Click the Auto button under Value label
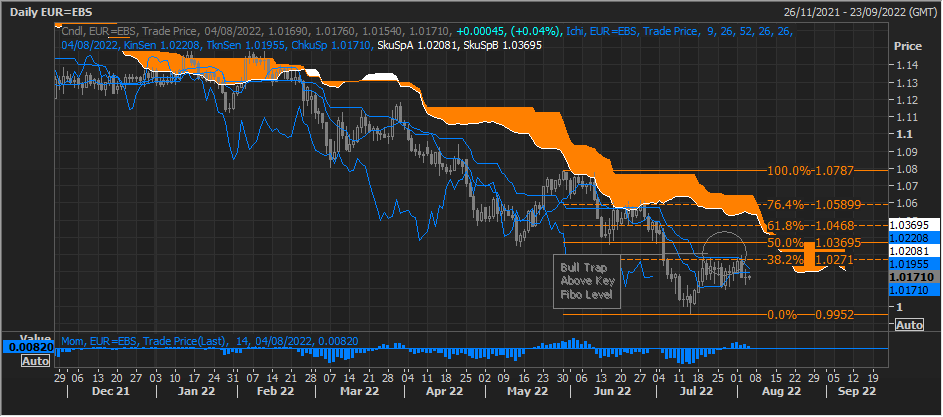 click(x=35, y=361)
